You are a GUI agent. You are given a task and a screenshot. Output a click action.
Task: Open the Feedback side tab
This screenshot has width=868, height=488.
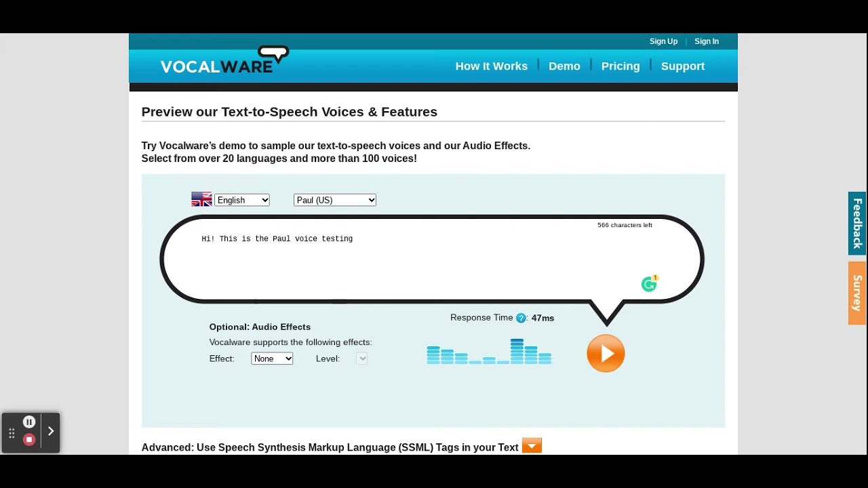tap(857, 223)
